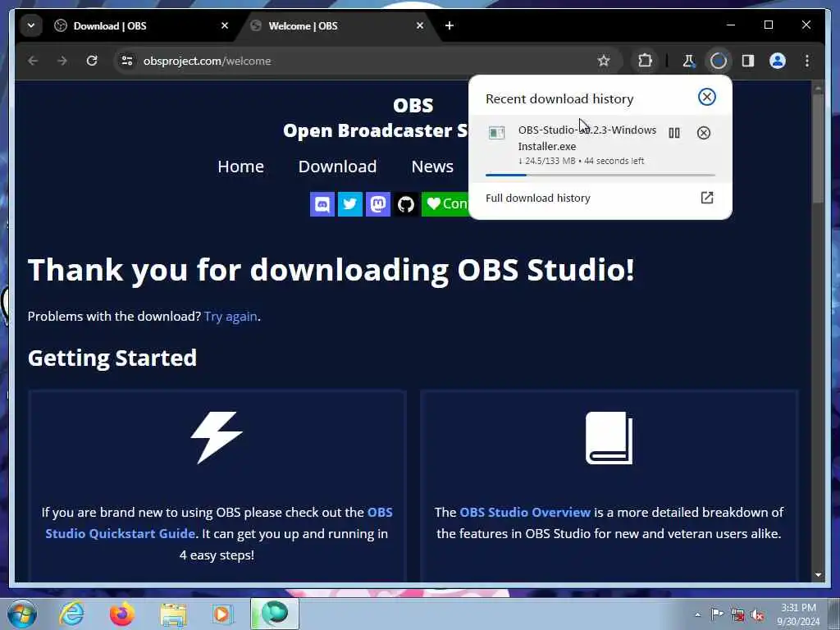Open Windows Explorer from taskbar
This screenshot has width=840, height=630.
tap(173, 614)
